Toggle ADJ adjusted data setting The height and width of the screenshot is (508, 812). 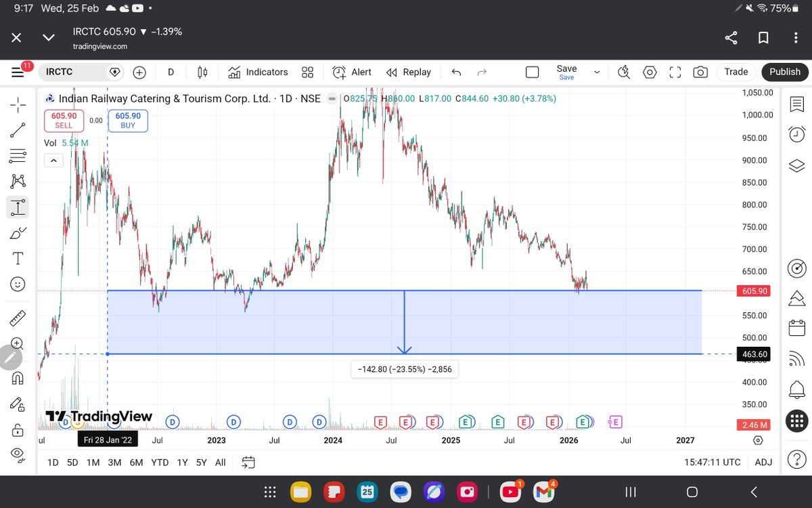point(763,463)
